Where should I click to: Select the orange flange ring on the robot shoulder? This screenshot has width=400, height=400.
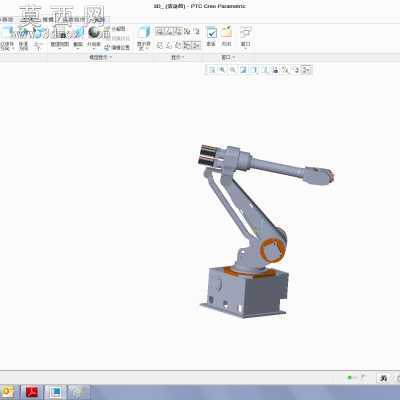(273, 251)
